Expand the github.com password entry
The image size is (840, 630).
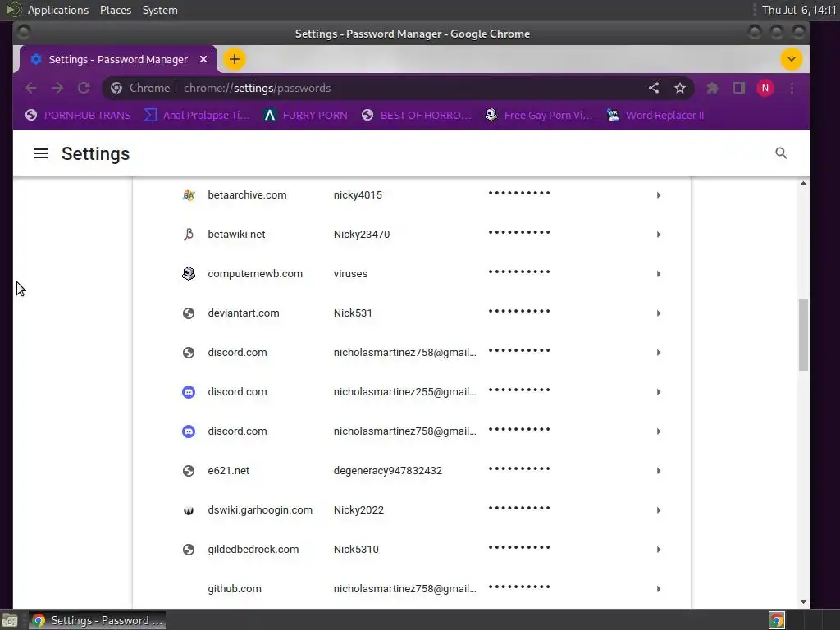(659, 589)
